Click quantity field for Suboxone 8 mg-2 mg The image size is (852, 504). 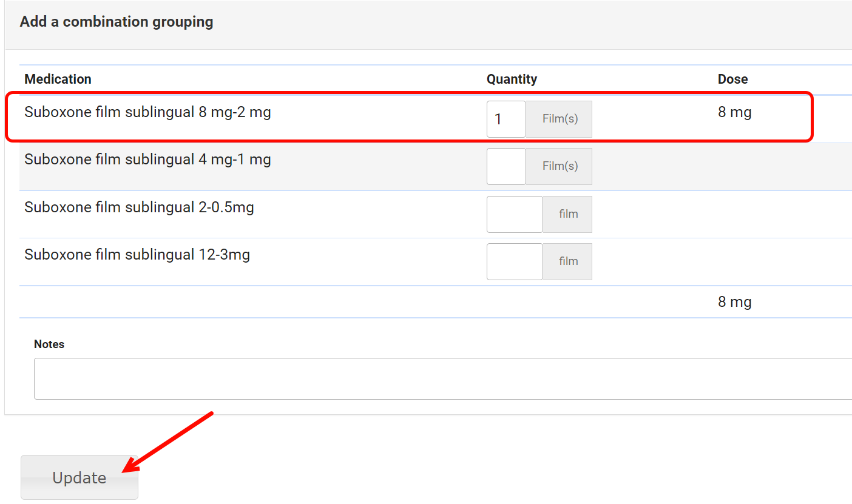point(506,119)
